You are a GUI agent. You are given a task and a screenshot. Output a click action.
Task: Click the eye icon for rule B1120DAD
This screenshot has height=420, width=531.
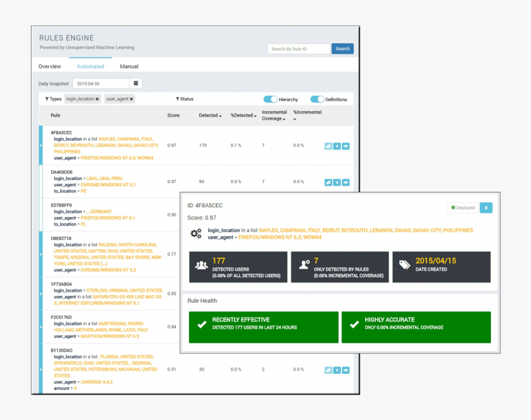346,370
